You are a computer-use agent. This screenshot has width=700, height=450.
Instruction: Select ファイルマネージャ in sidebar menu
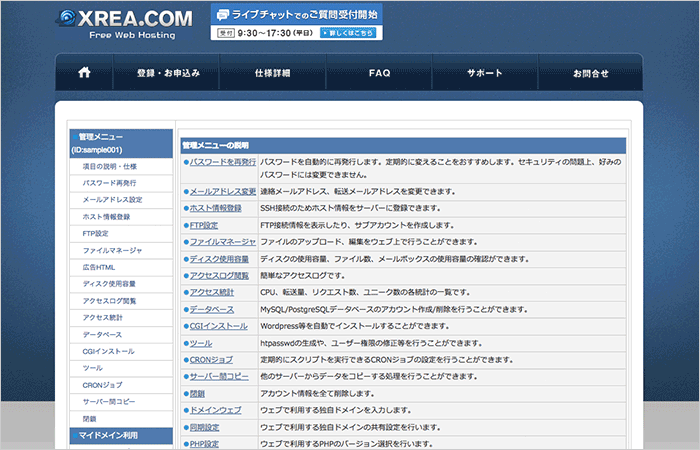coord(112,249)
